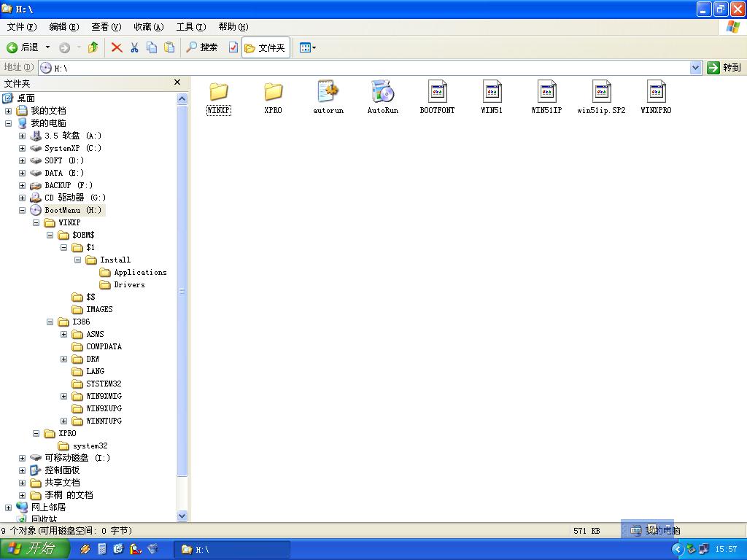Image resolution: width=747 pixels, height=560 pixels.
Task: Expand the ASMS folder node
Action: point(63,334)
